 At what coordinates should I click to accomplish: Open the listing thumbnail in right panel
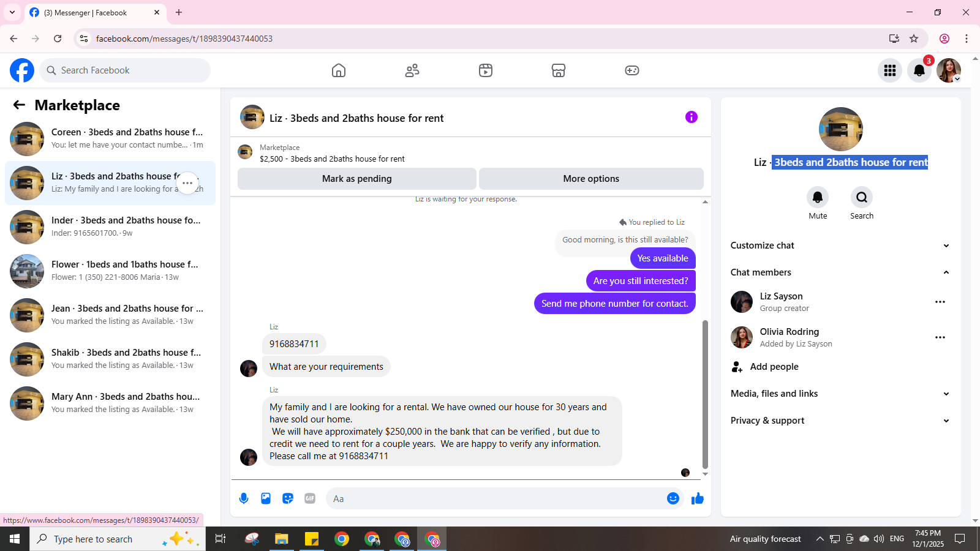pos(841,129)
